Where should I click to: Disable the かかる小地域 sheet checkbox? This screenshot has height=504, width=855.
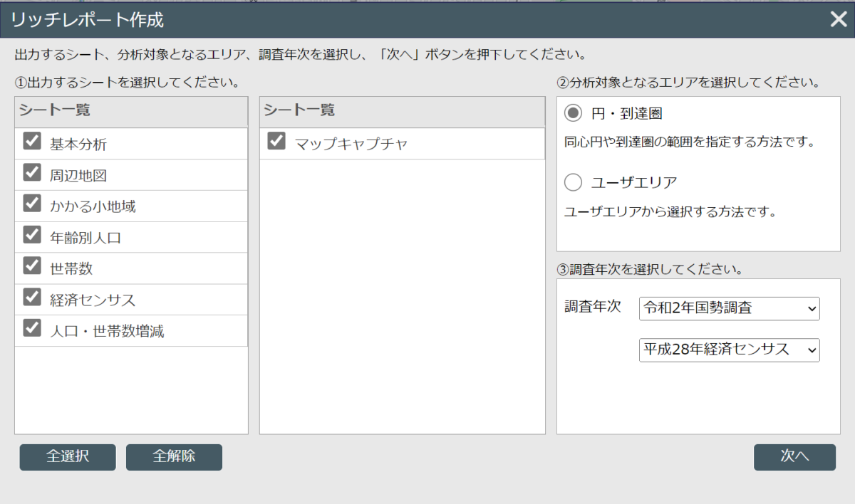pyautogui.click(x=32, y=204)
